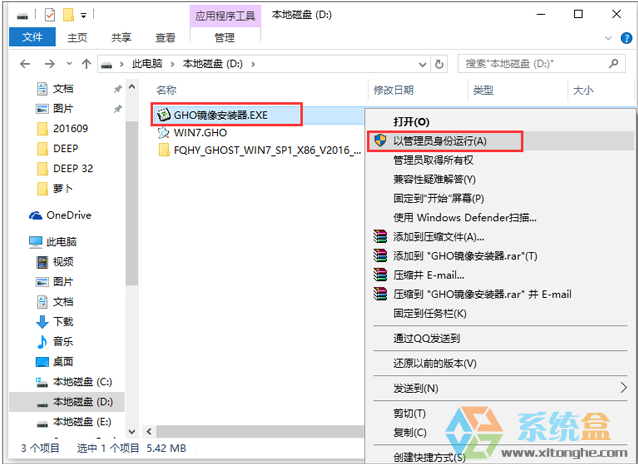Open recent locations dropdown arrow
The image size is (638, 465).
coord(69,64)
